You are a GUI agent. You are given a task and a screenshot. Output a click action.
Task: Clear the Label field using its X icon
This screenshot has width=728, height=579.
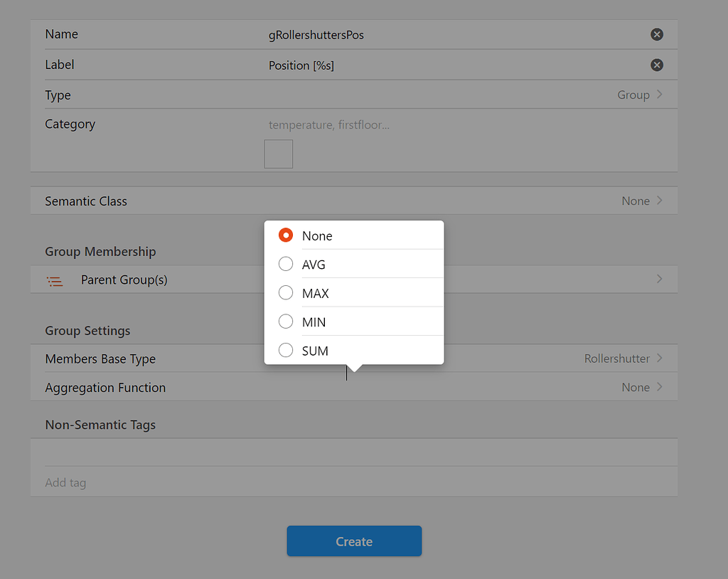656,65
